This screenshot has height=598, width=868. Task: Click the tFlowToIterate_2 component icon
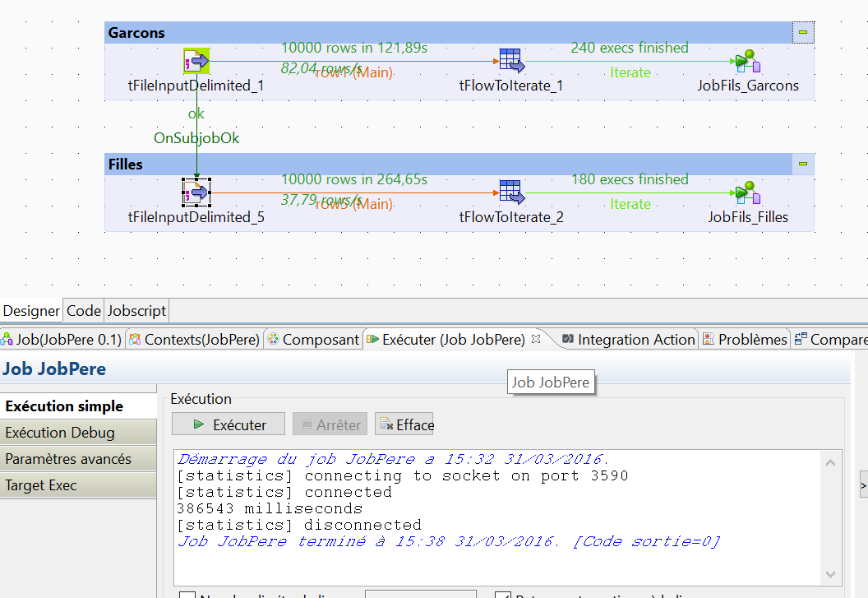[x=510, y=191]
